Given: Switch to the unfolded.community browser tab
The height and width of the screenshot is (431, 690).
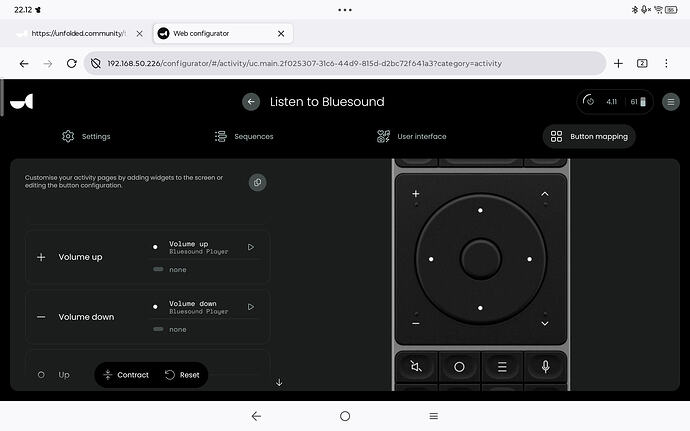Looking at the screenshot, I should click(x=78, y=33).
